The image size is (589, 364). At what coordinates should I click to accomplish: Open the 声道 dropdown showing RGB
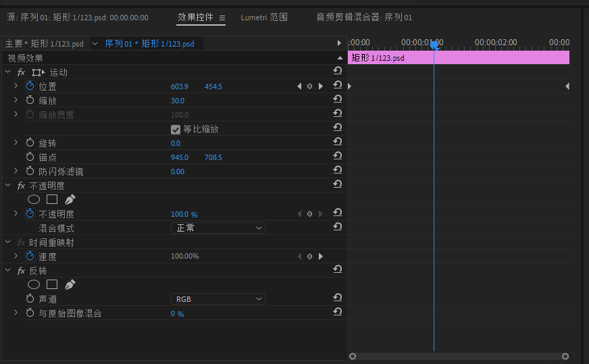click(x=218, y=299)
